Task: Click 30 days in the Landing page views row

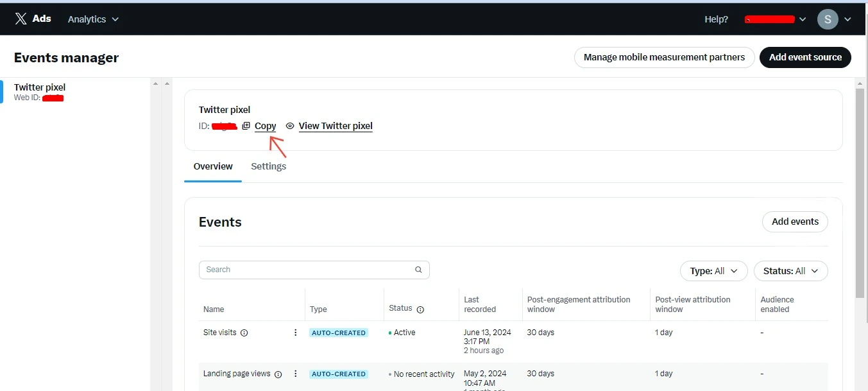Action: click(541, 374)
